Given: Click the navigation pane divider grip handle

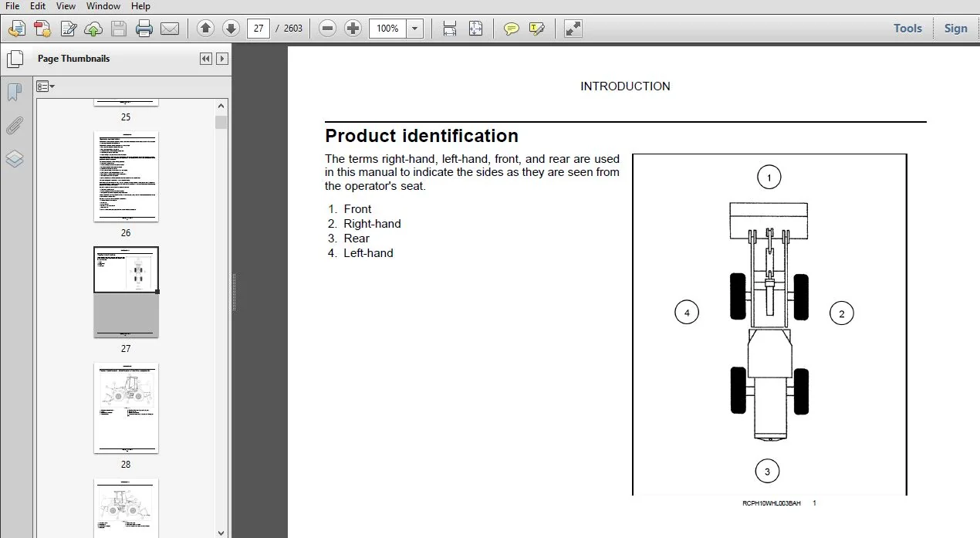Looking at the screenshot, I should pyautogui.click(x=235, y=293).
